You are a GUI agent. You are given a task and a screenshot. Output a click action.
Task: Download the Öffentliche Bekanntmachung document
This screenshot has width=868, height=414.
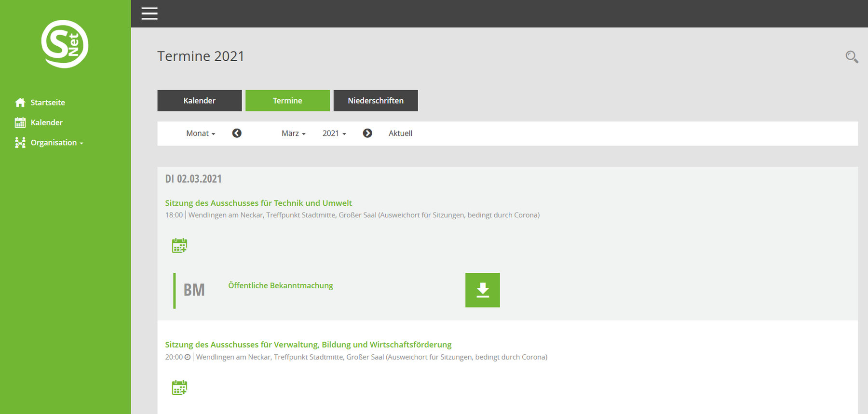tap(483, 290)
